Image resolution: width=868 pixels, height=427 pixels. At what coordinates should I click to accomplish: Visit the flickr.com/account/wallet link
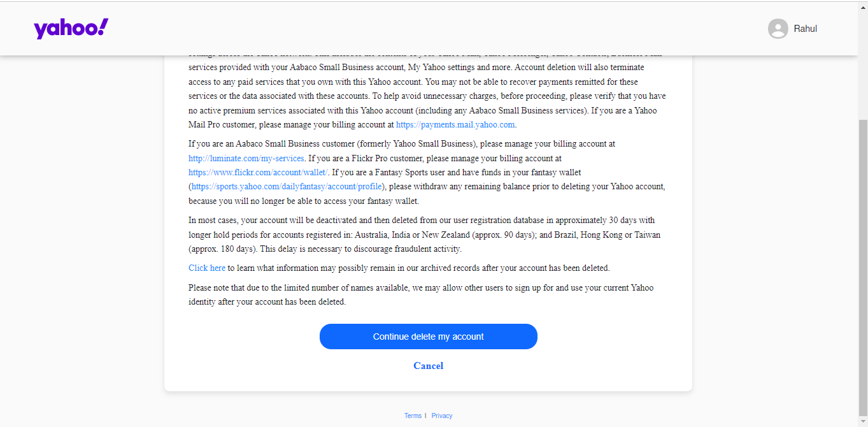click(258, 173)
